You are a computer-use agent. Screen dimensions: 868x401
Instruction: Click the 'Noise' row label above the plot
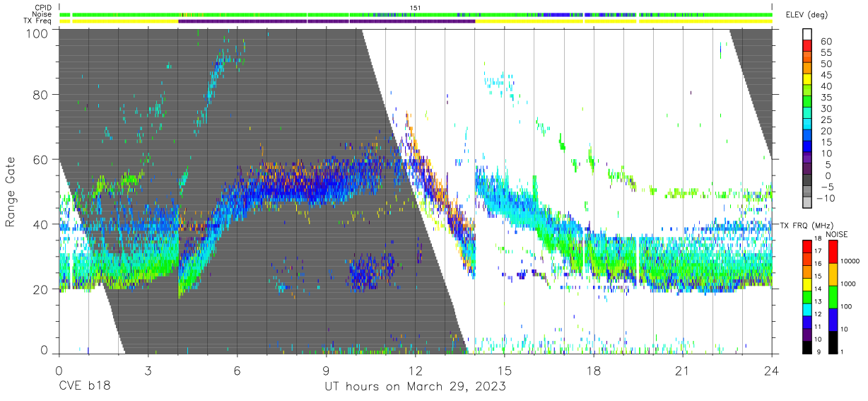[43, 14]
